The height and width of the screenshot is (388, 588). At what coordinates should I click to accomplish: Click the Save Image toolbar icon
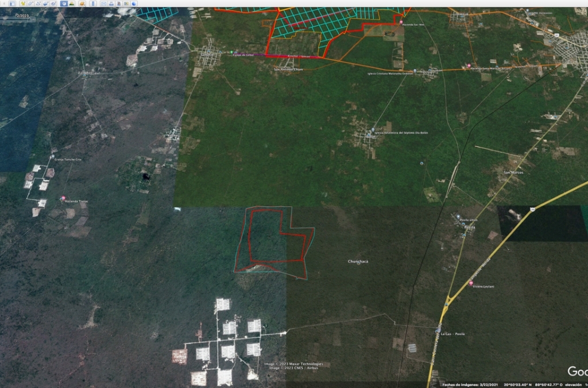pyautogui.click(x=119, y=3)
